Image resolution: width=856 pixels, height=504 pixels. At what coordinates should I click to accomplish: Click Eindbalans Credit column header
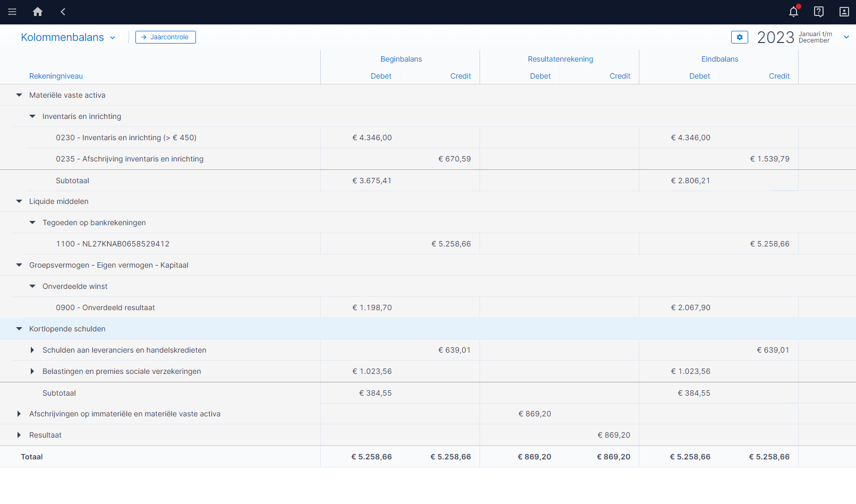(779, 76)
